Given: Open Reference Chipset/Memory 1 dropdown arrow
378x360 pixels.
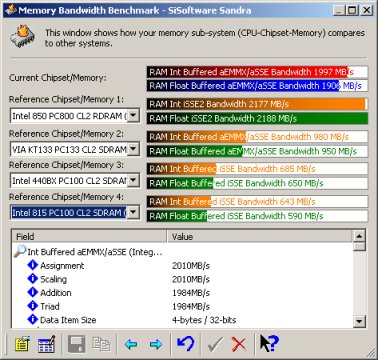Looking at the screenshot, I should tap(133, 115).
